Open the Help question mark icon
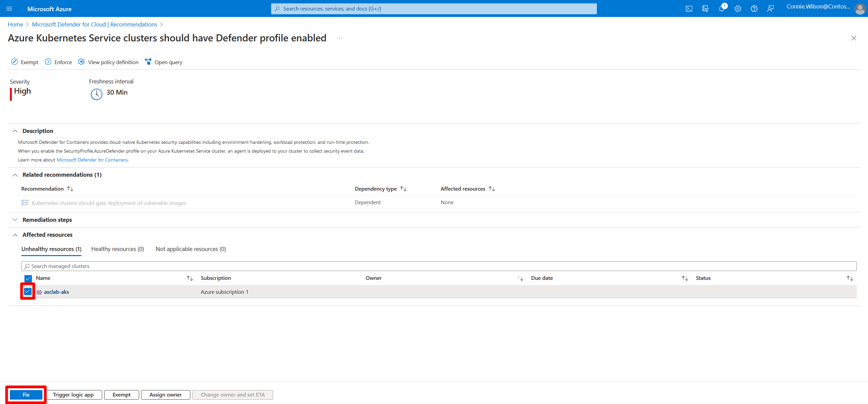The width and height of the screenshot is (868, 404). tap(754, 9)
